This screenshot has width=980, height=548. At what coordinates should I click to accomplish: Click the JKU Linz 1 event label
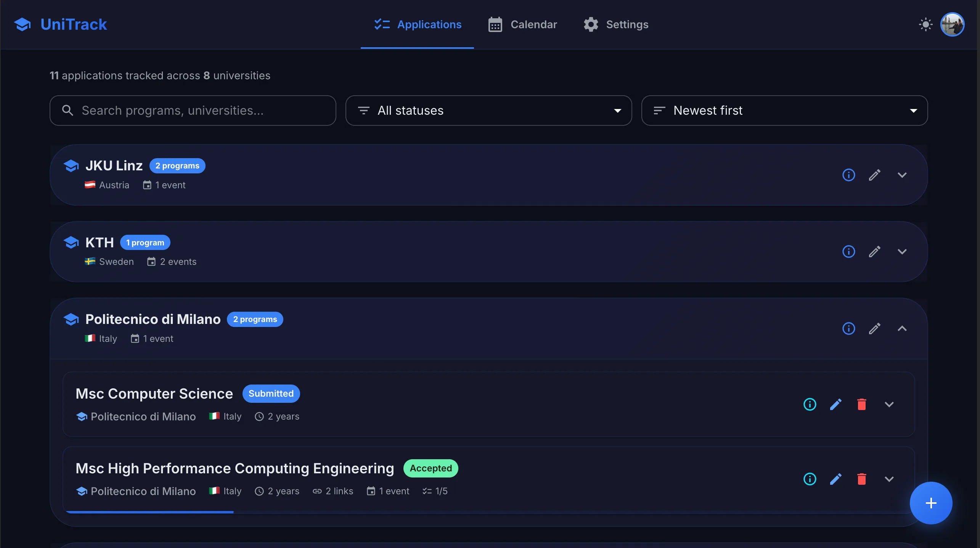click(x=164, y=185)
